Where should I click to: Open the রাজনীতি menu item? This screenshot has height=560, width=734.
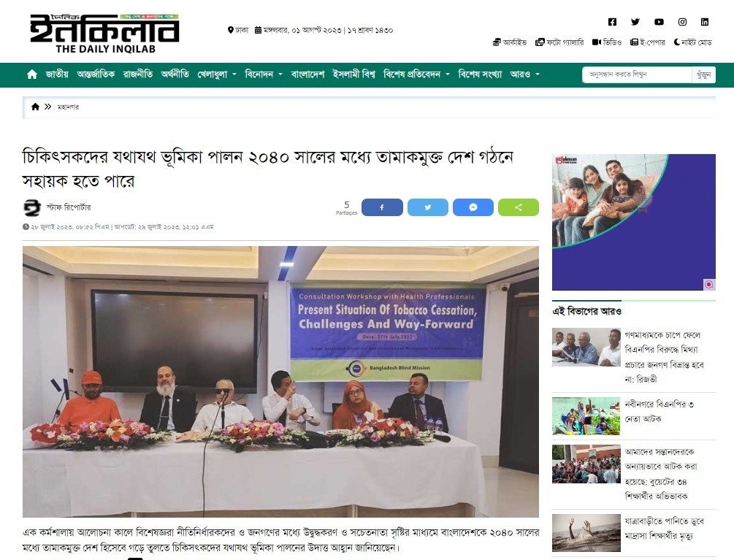[x=138, y=74]
